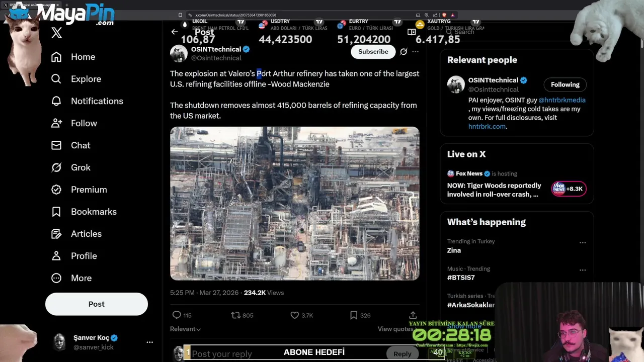Click the repost icon with 805
This screenshot has height=362, width=644.
235,315
